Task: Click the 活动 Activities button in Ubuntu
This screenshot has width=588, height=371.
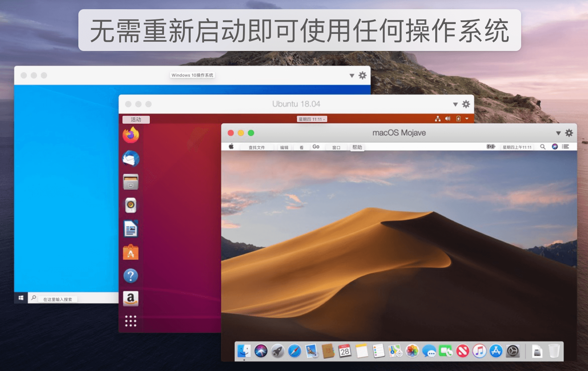Action: point(136,119)
